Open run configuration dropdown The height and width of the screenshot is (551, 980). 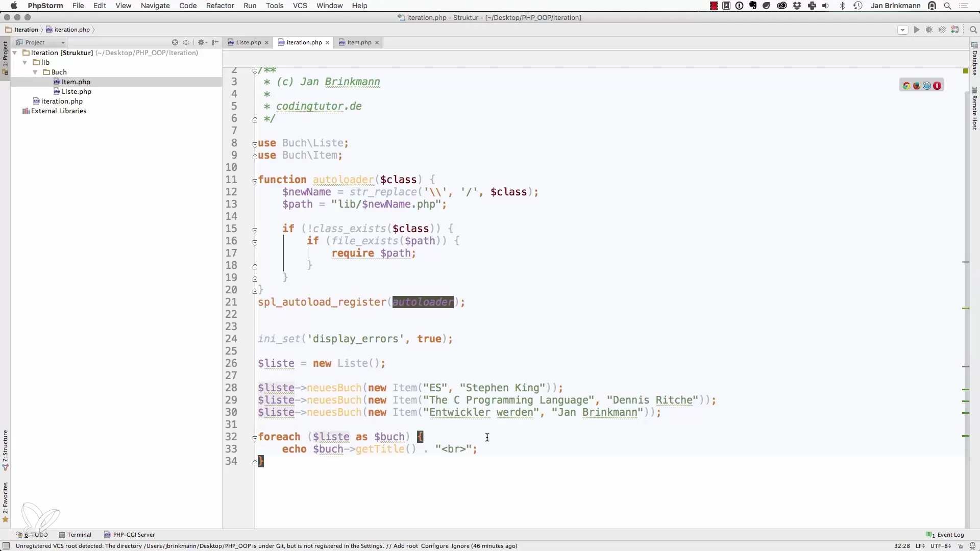coord(902,30)
